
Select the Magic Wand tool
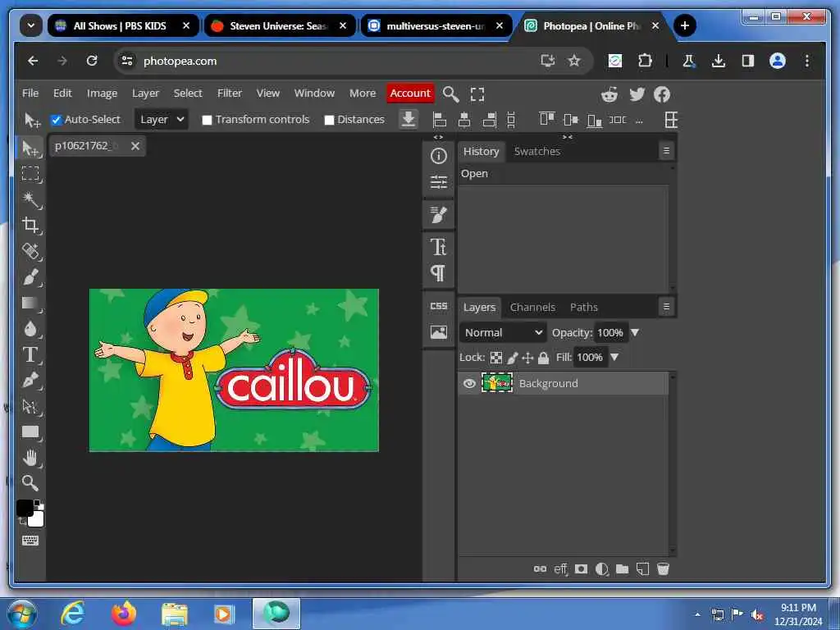(x=30, y=199)
